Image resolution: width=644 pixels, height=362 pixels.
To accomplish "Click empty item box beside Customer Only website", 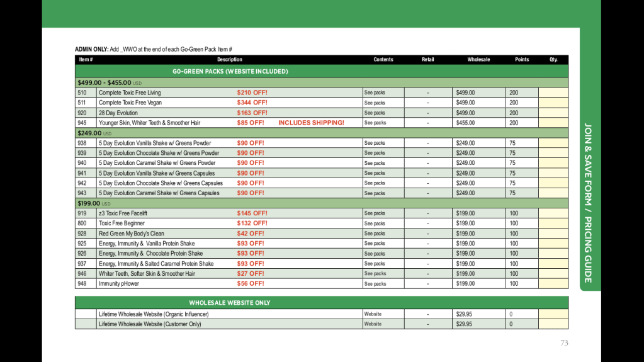I will pyautogui.click(x=86, y=324).
